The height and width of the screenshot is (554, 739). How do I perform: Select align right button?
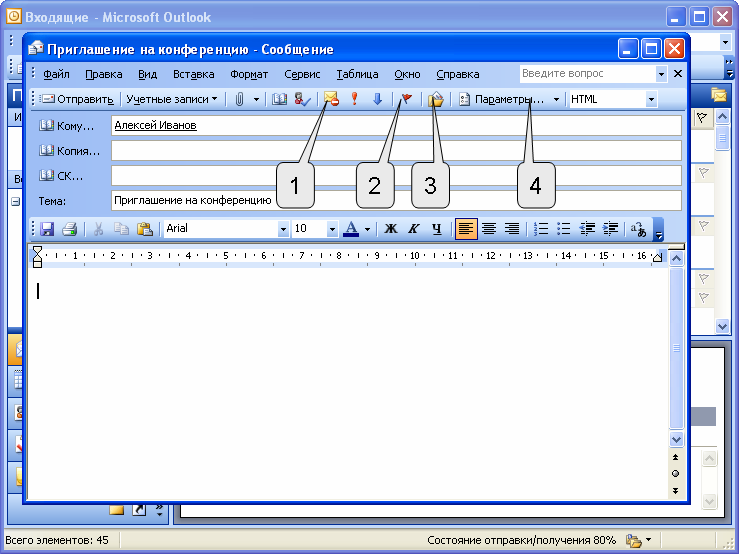(x=512, y=229)
